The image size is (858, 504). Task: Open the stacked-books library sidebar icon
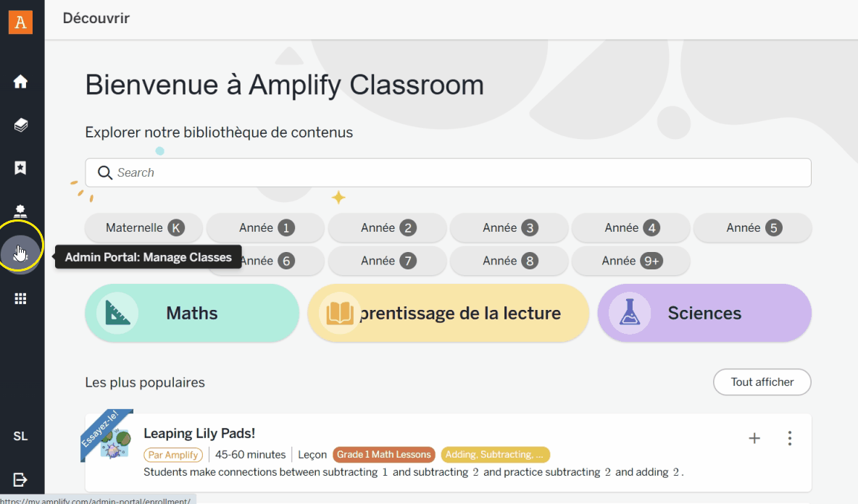pyautogui.click(x=20, y=125)
